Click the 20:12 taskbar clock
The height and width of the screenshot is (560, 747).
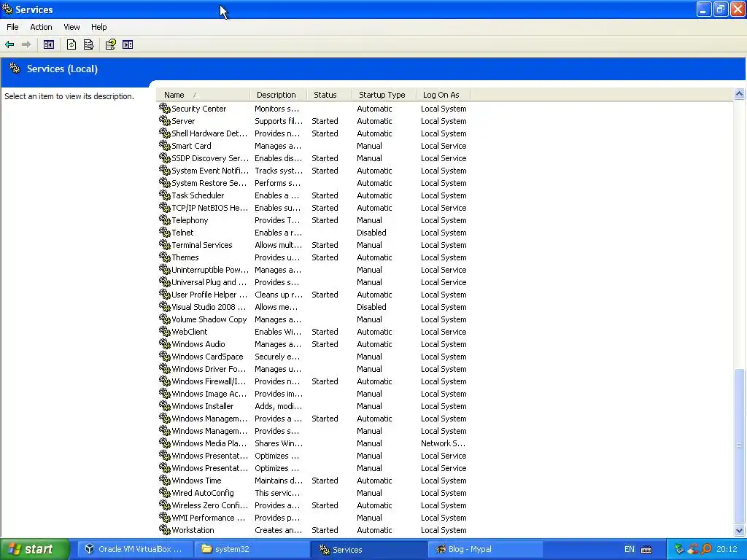(727, 550)
